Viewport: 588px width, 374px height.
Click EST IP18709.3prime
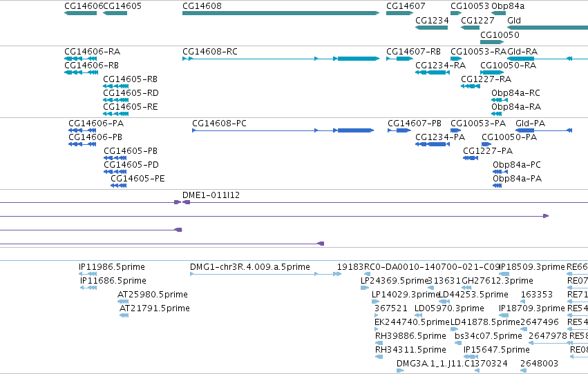(x=504, y=315)
